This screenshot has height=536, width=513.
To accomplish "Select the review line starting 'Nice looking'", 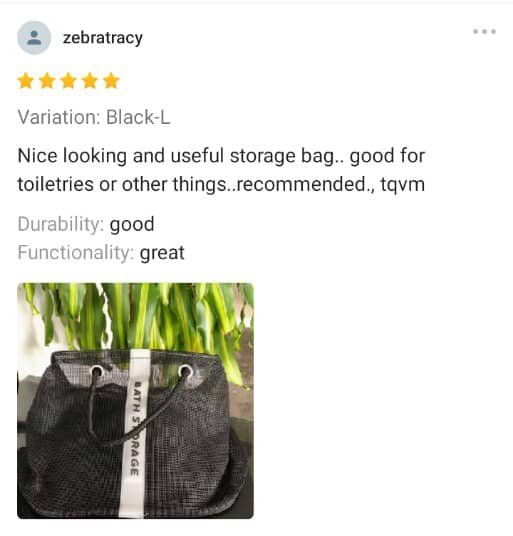I will pyautogui.click(x=221, y=156).
